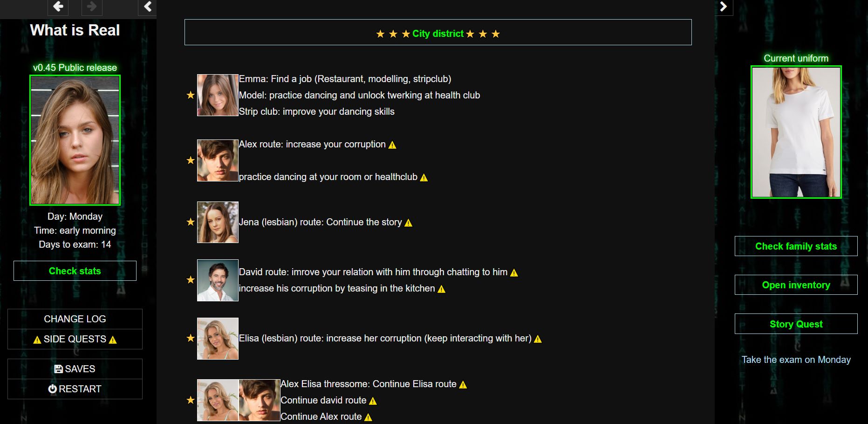Open the SAVES menu
The width and height of the screenshot is (868, 424).
point(75,369)
